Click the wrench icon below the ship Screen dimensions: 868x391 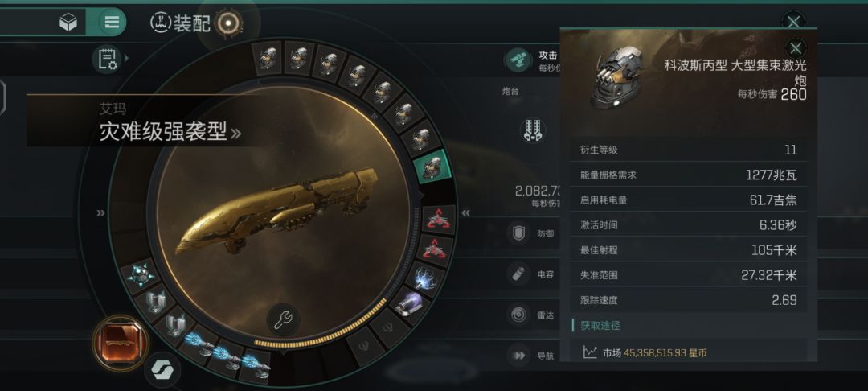(283, 319)
